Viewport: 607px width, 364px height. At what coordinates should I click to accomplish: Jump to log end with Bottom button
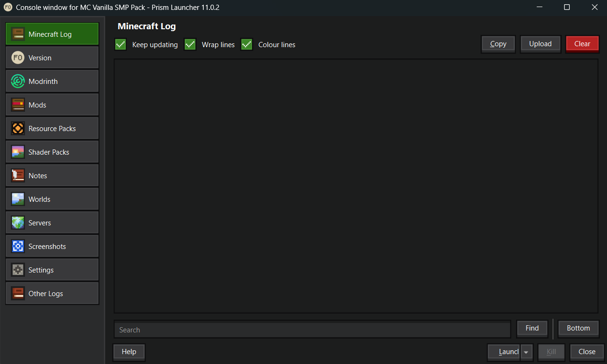(578, 328)
